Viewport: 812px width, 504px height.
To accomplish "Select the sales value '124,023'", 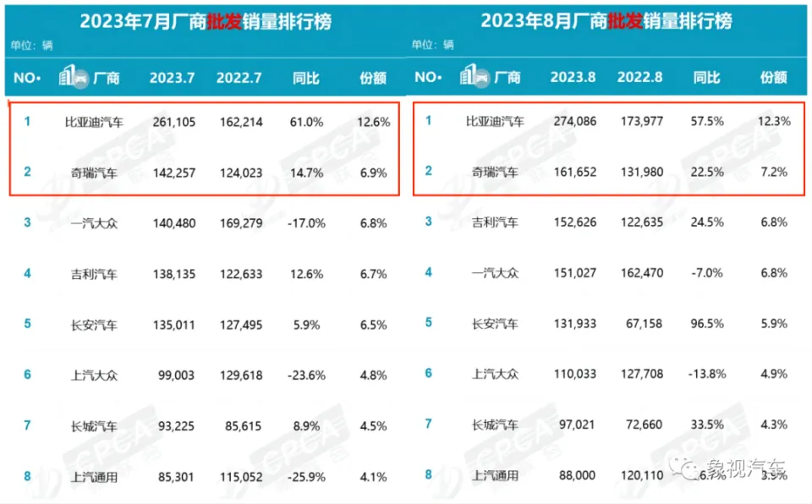I will [241, 173].
